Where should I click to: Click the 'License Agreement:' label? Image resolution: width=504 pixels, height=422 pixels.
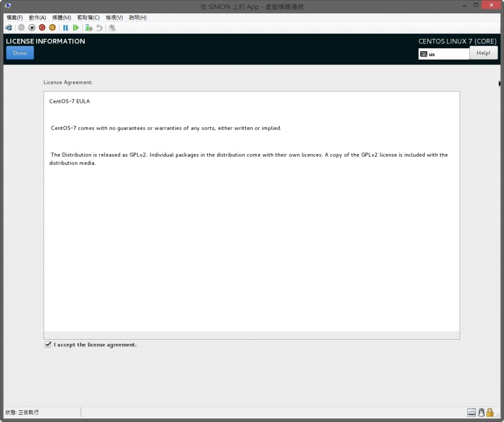coord(68,82)
